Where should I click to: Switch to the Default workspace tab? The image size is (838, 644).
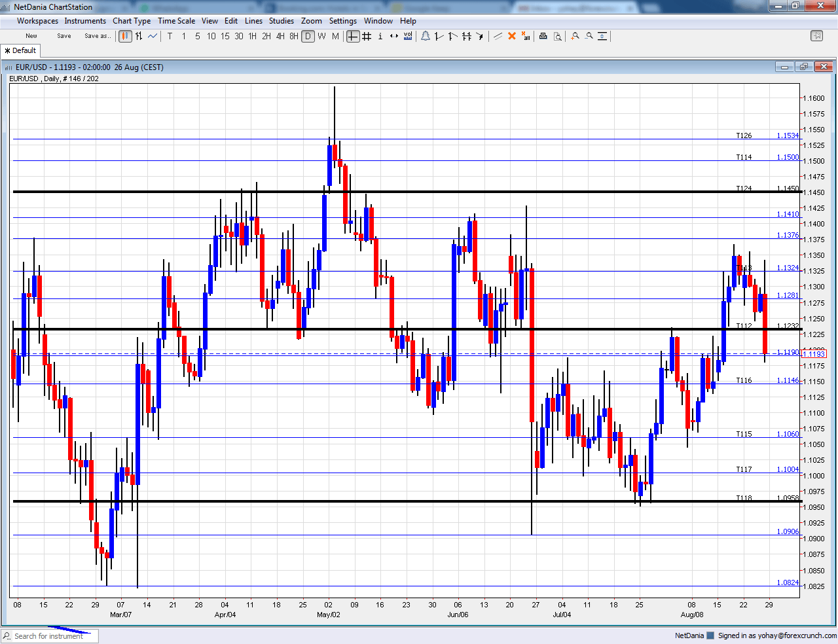coord(20,50)
